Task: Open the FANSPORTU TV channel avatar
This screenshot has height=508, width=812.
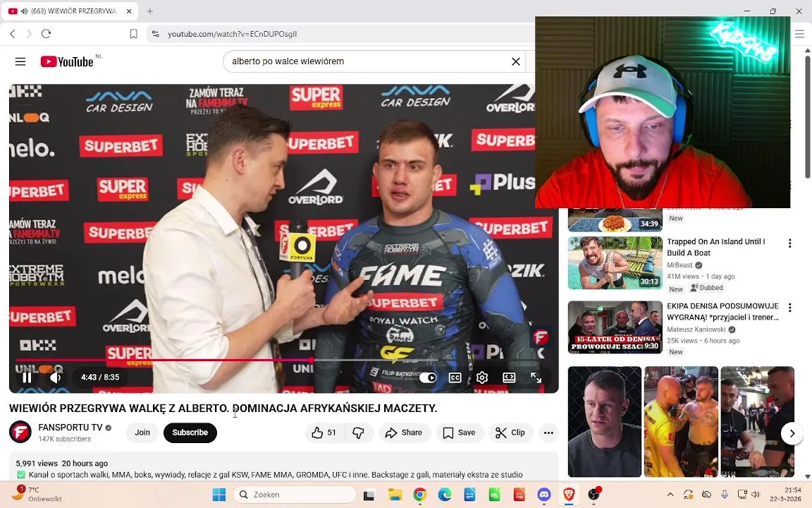Action: 20,433
